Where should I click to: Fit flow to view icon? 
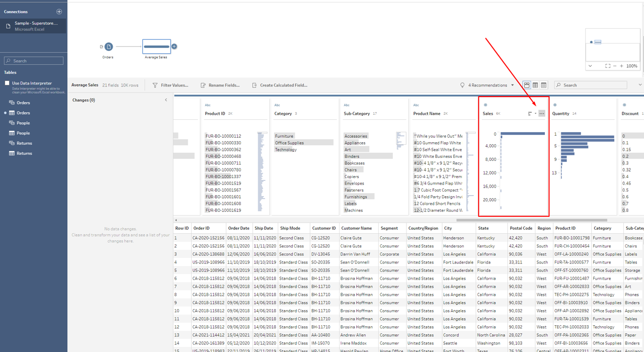(608, 66)
